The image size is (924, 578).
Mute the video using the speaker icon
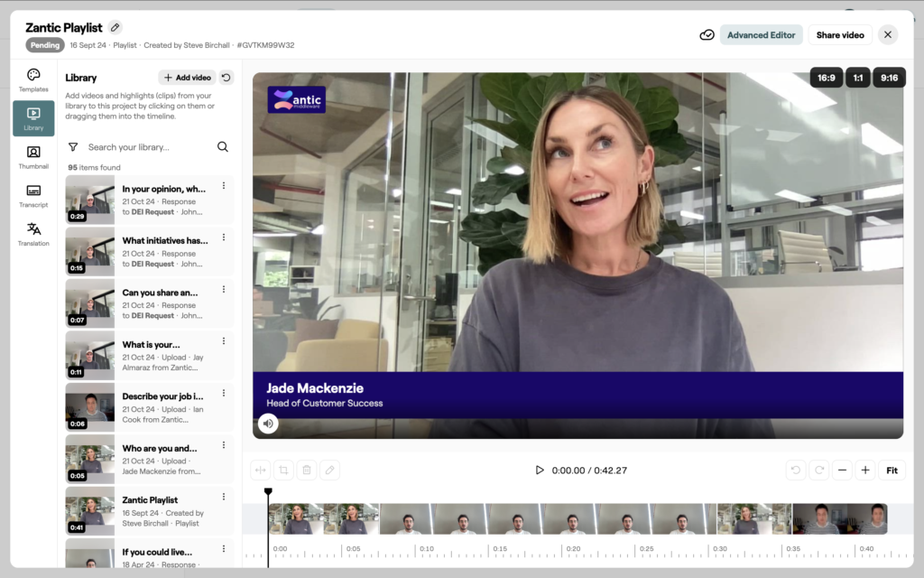(268, 424)
